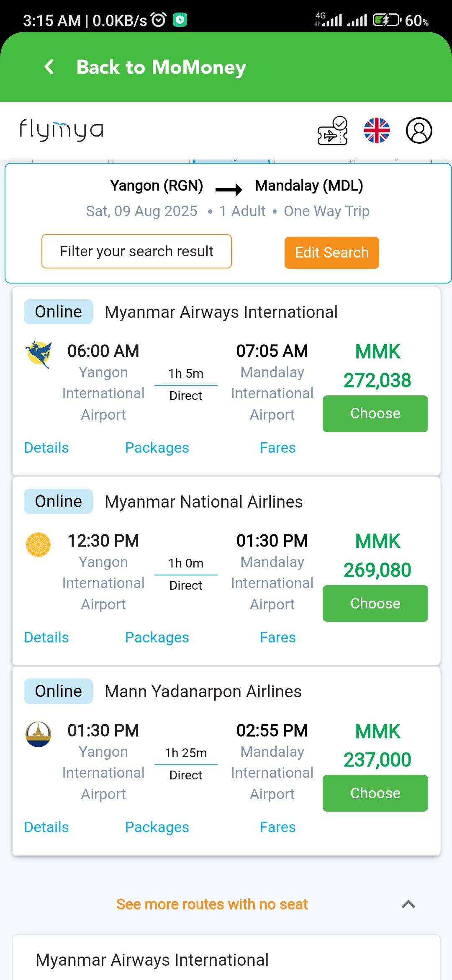Choose the MMK 237,000 flight
Viewport: 452px width, 980px height.
click(375, 793)
